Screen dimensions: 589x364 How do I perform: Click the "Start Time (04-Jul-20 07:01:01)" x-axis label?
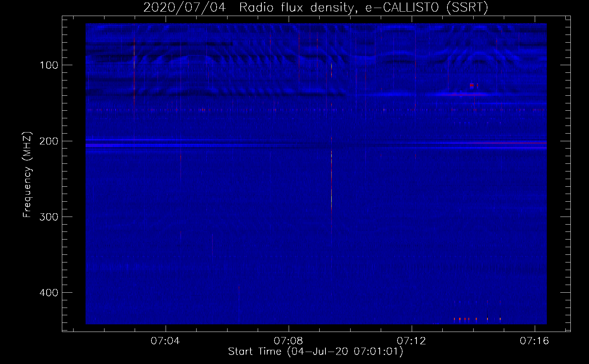pyautogui.click(x=316, y=352)
